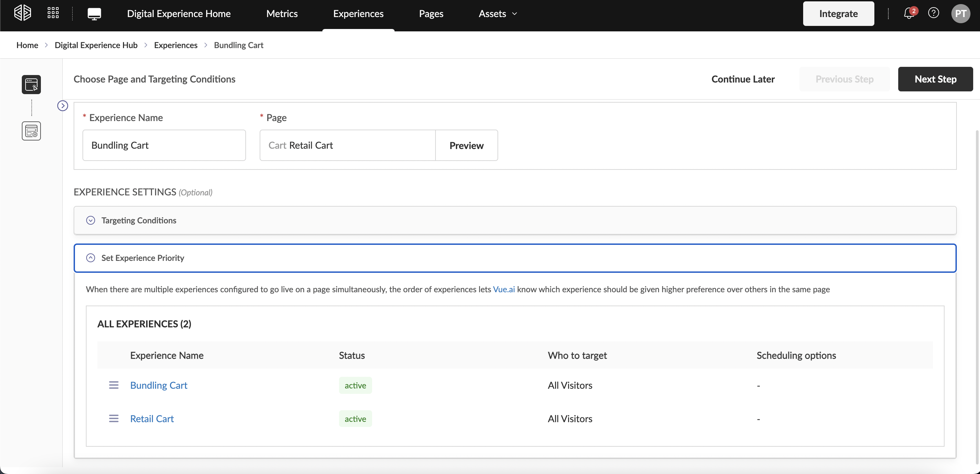Click Bundling Cart drag handle
The image size is (980, 474).
(114, 385)
